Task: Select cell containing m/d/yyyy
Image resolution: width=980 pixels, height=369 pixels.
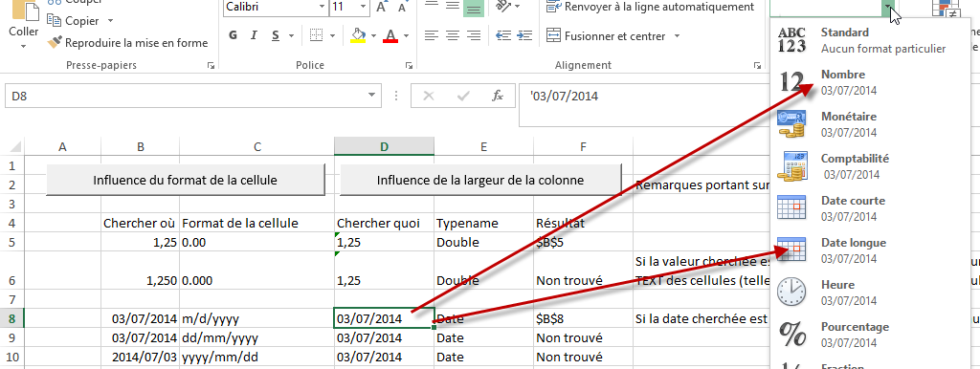Action: [x=256, y=319]
